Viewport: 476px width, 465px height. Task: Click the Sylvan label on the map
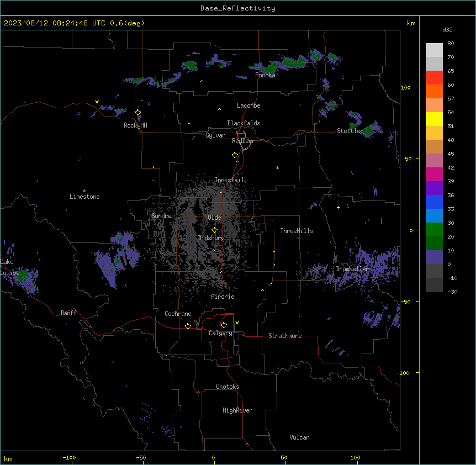(x=215, y=135)
